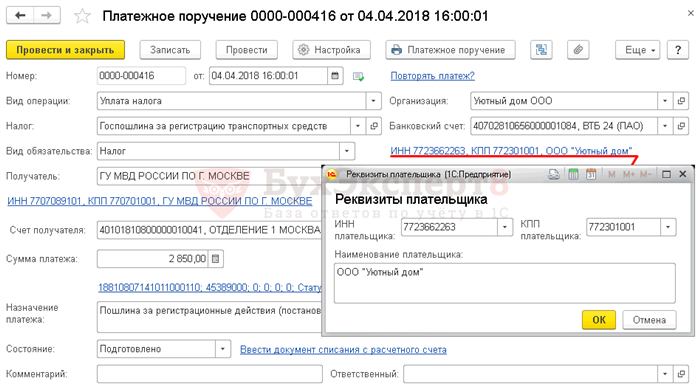Open attached files paperclip button

[x=578, y=50]
